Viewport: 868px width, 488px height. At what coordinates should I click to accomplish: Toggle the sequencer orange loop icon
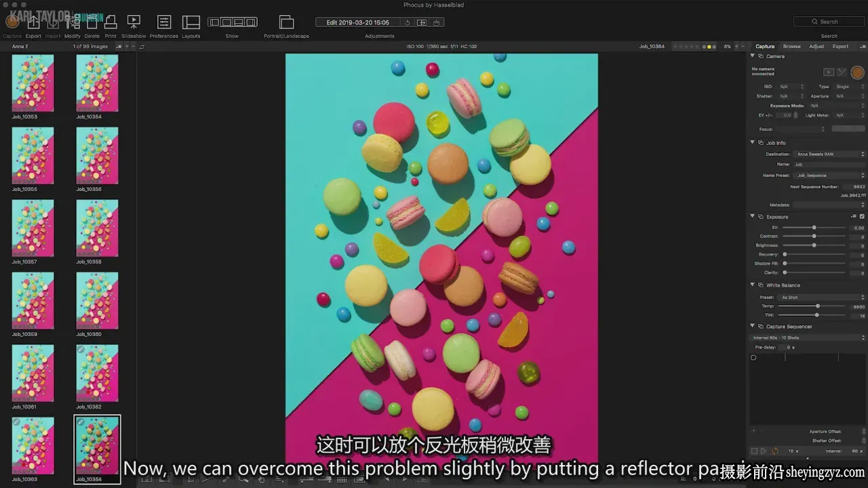tap(774, 451)
